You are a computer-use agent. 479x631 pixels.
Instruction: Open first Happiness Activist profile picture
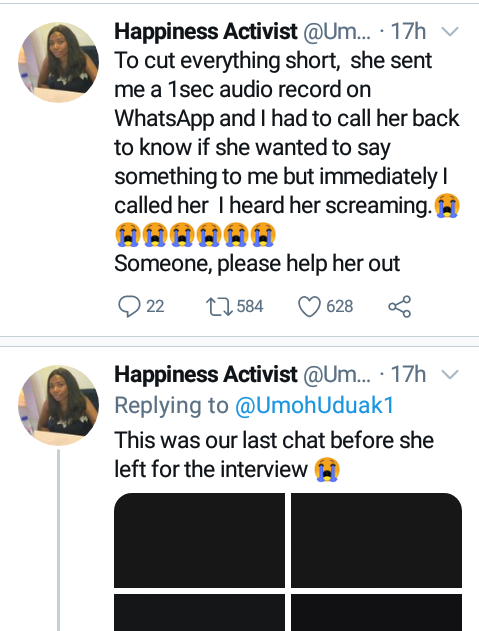click(58, 62)
